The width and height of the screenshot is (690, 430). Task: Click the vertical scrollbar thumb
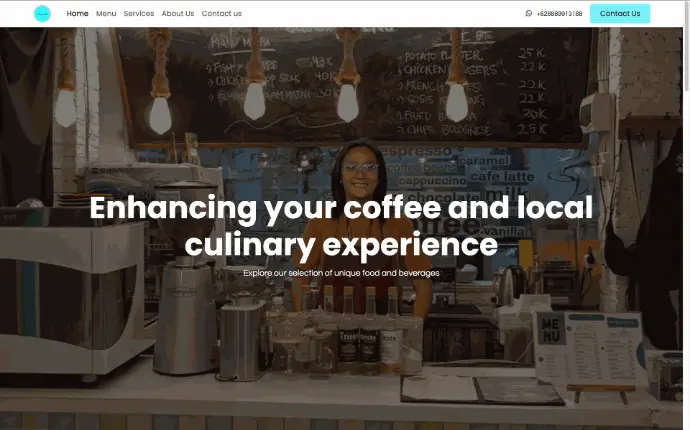[686, 46]
